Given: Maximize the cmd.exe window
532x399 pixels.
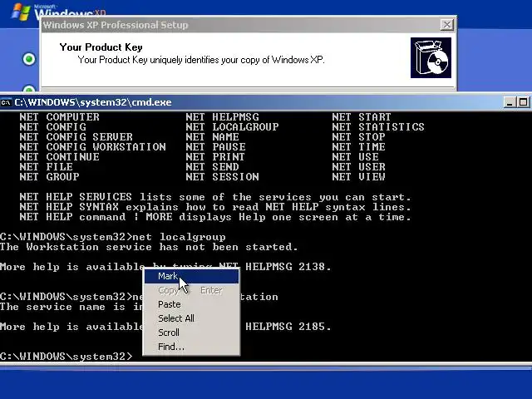Looking at the screenshot, I should (x=523, y=102).
